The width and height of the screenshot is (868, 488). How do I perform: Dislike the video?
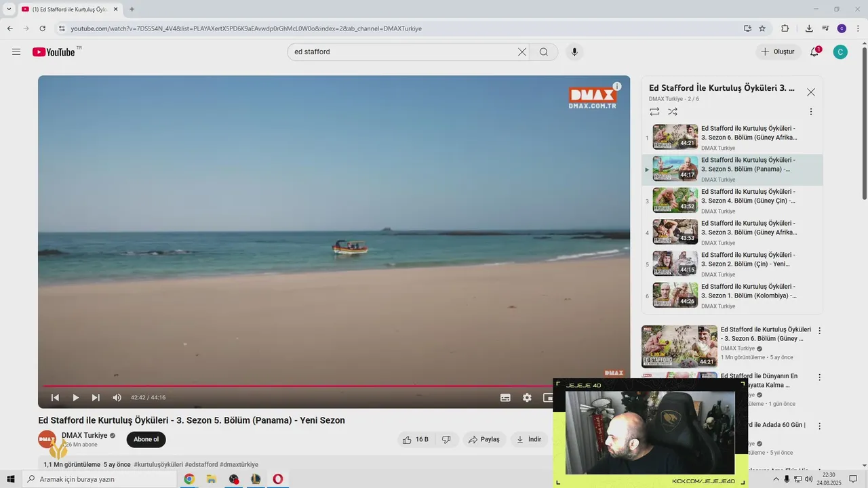point(446,439)
